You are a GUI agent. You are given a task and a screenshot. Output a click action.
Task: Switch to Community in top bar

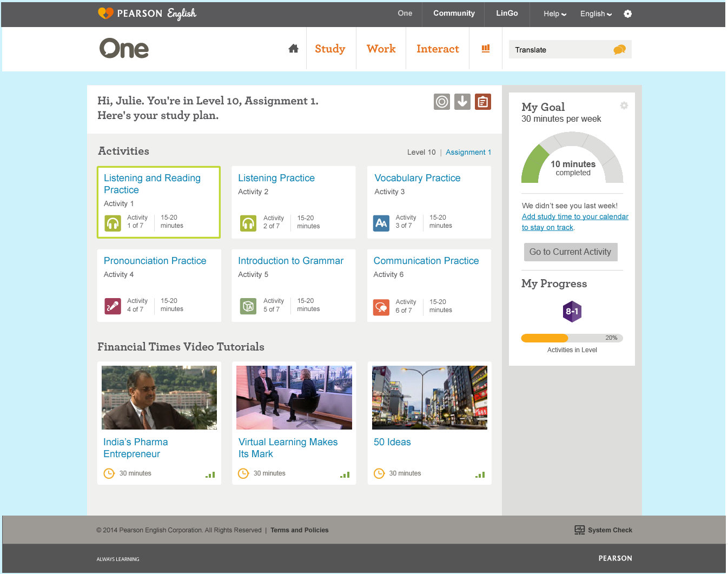454,14
